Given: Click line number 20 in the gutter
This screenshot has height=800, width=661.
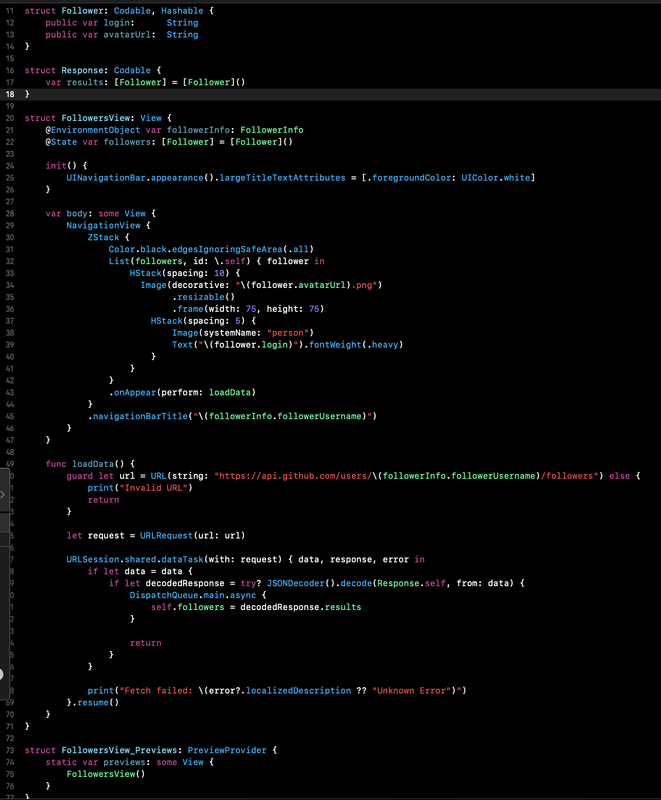Looking at the screenshot, I should point(10,118).
